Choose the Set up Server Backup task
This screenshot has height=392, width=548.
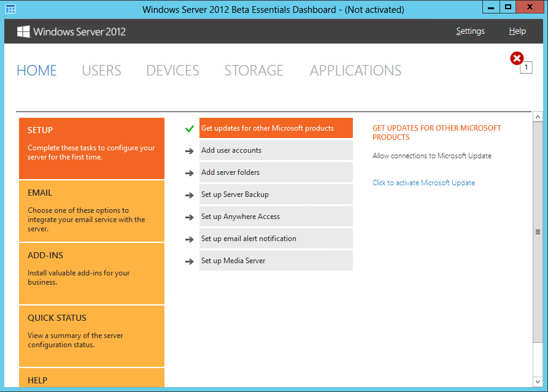tap(276, 194)
